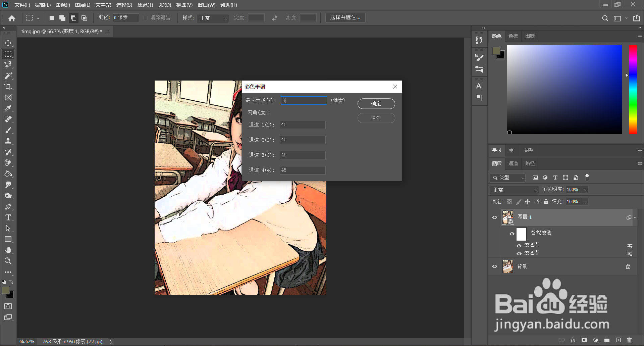
Task: Click the 选择并遮住 button
Action: pos(345,17)
